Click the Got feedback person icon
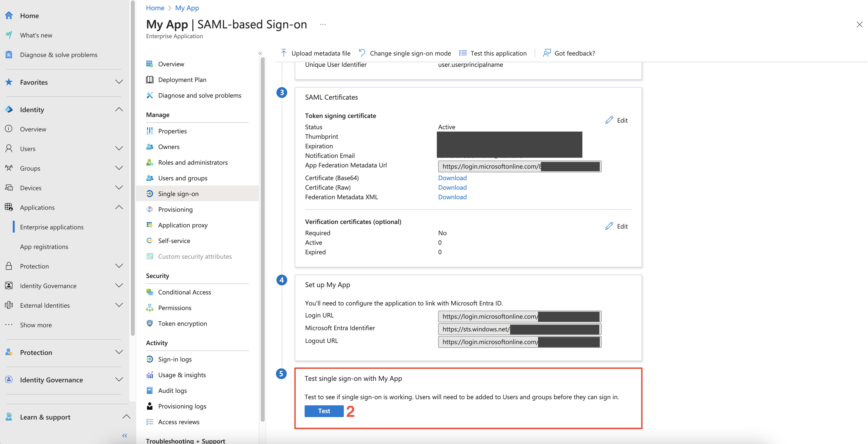 click(546, 53)
